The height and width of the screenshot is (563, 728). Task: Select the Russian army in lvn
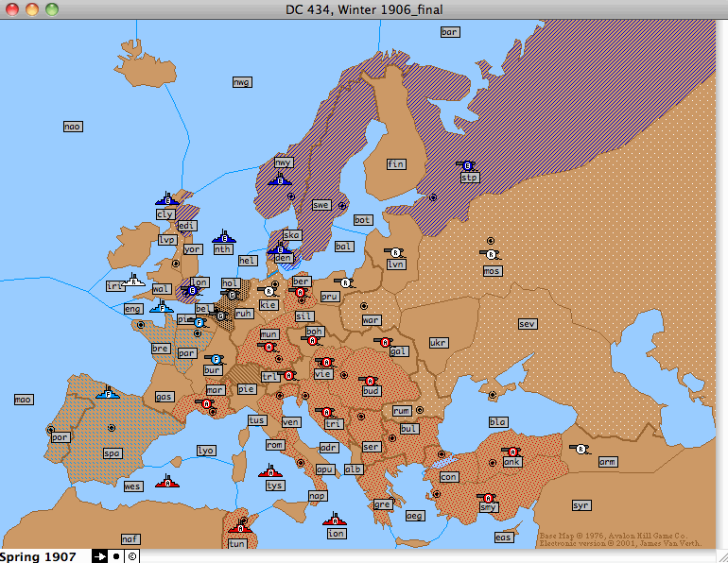pyautogui.click(x=394, y=253)
